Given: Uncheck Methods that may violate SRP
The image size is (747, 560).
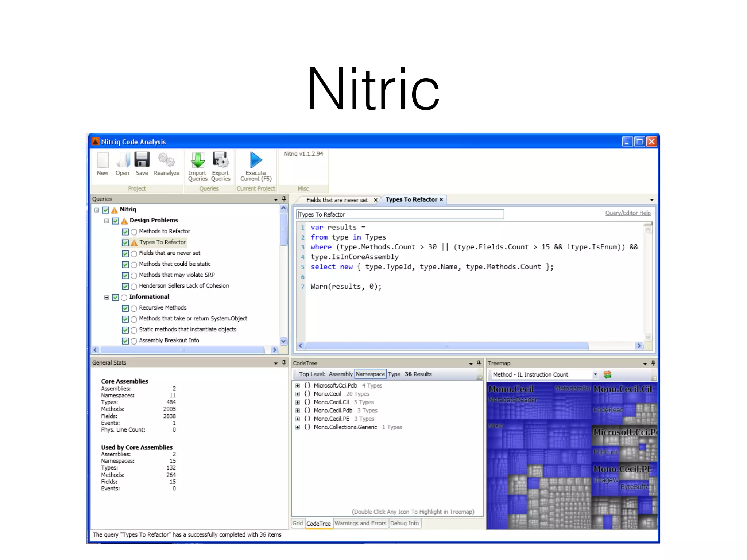Looking at the screenshot, I should 125,276.
